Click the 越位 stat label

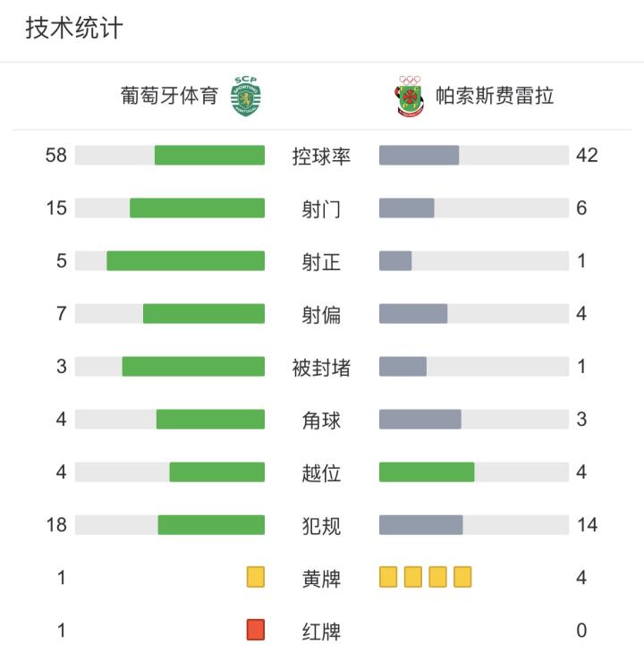322,473
